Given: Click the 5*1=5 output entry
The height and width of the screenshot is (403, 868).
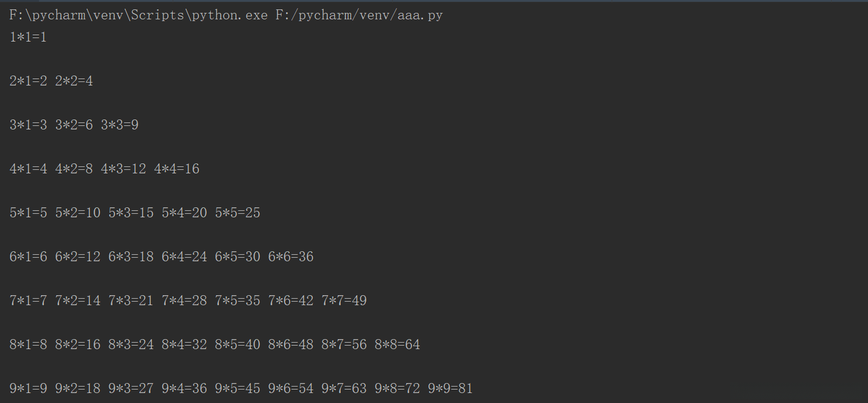Looking at the screenshot, I should 28,213.
